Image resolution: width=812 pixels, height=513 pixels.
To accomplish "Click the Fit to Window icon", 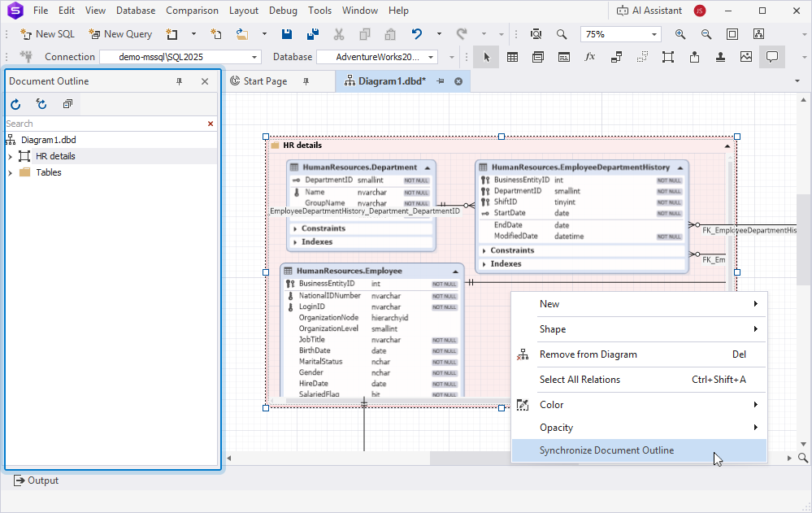I will [x=732, y=34].
